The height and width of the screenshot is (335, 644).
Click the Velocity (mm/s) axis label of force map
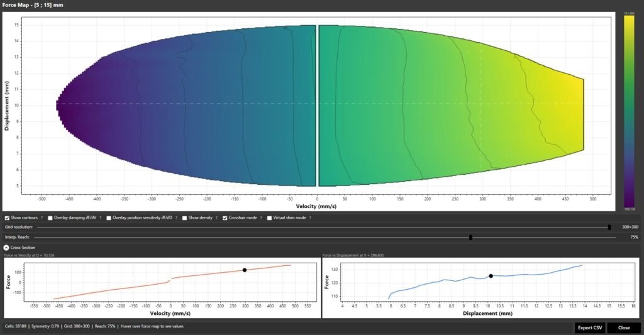point(316,206)
